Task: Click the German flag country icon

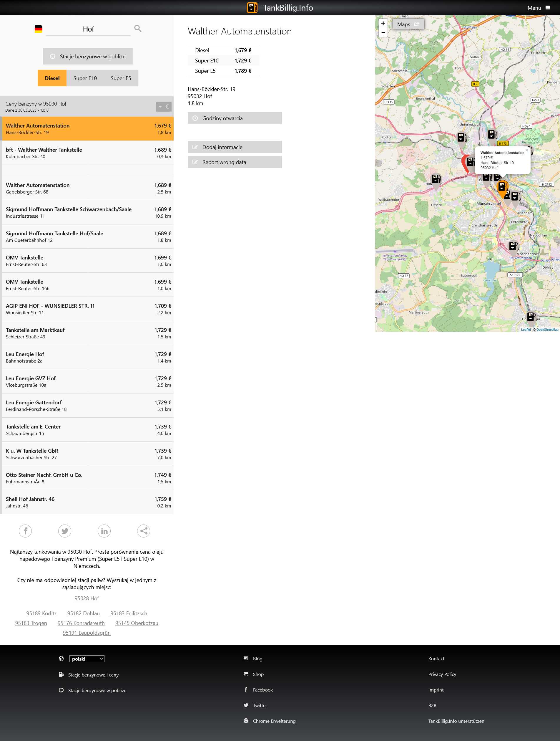Action: point(39,29)
